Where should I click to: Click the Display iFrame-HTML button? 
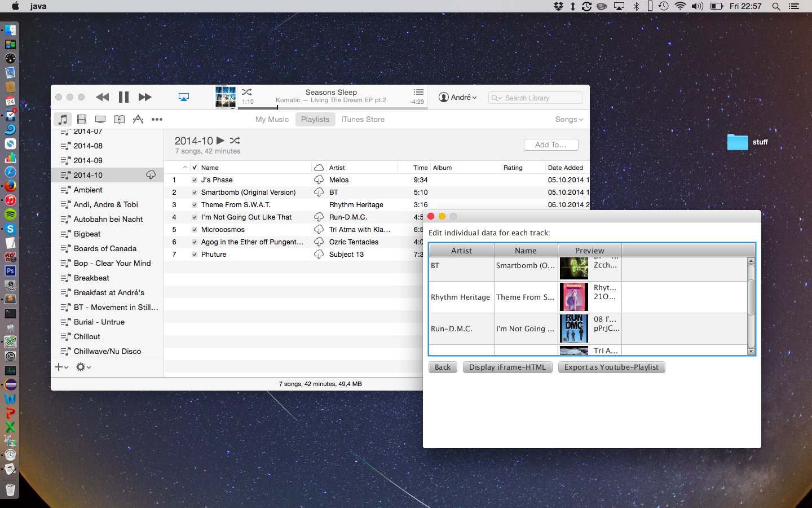tap(507, 367)
